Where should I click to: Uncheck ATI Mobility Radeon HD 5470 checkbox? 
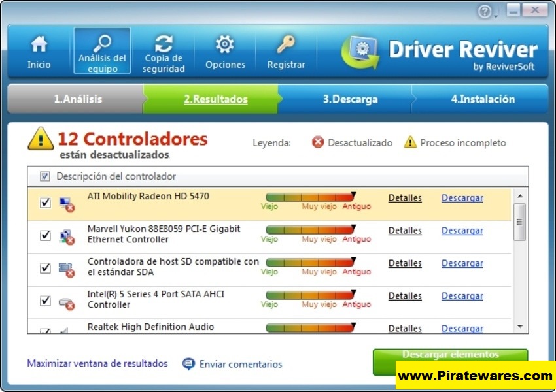coord(45,203)
